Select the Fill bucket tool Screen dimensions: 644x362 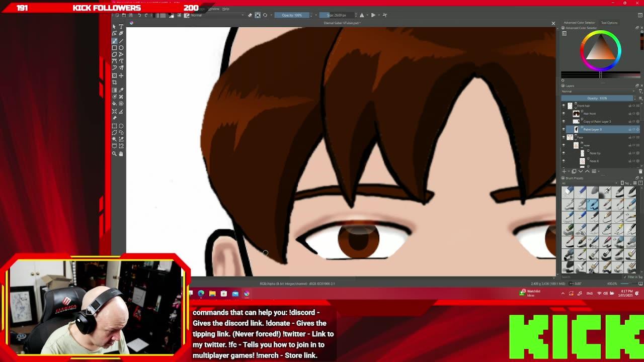(x=114, y=103)
